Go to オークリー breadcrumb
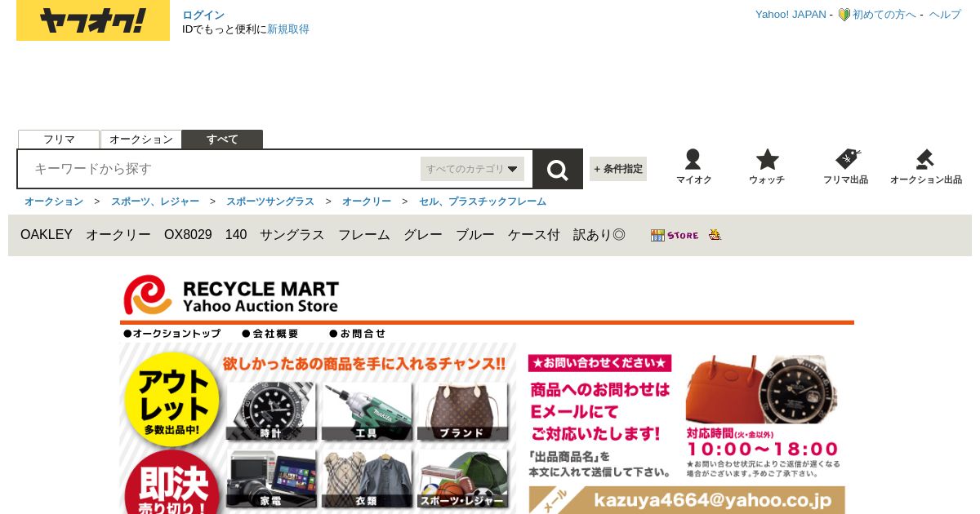Image resolution: width=980 pixels, height=514 pixels. 367,202
